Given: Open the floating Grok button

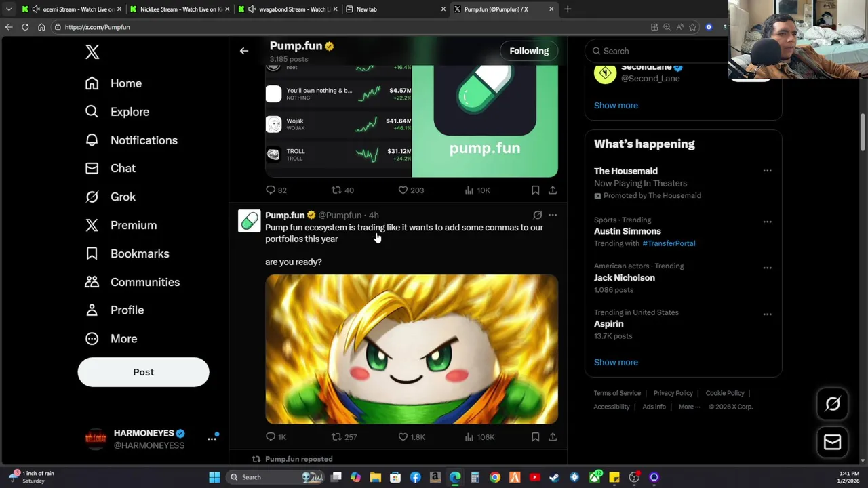Looking at the screenshot, I should pyautogui.click(x=832, y=404).
